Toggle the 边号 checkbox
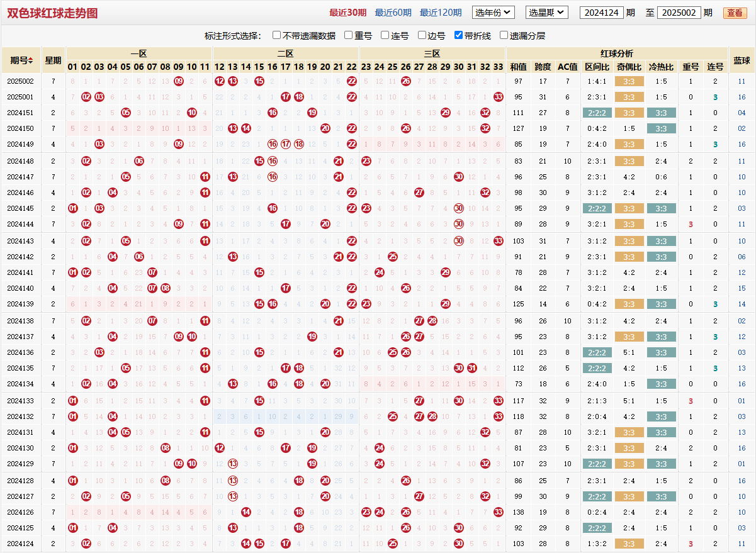The image size is (756, 553). pos(422,36)
